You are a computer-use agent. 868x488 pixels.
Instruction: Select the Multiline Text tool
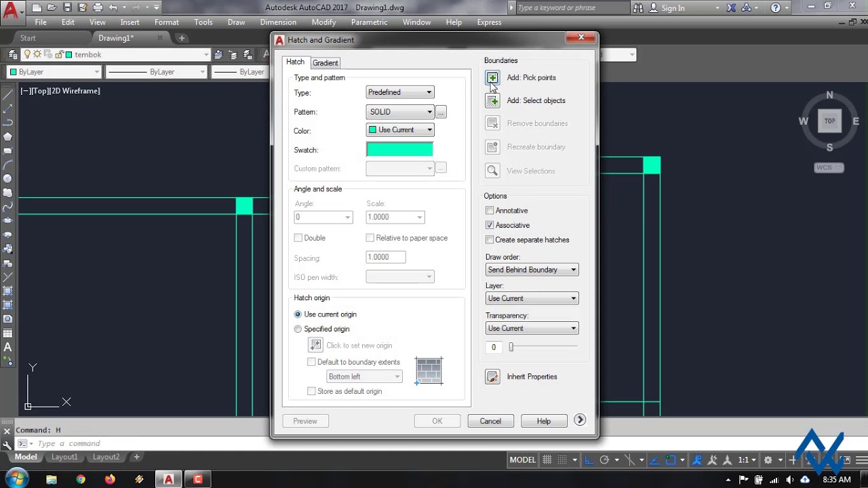[x=8, y=347]
